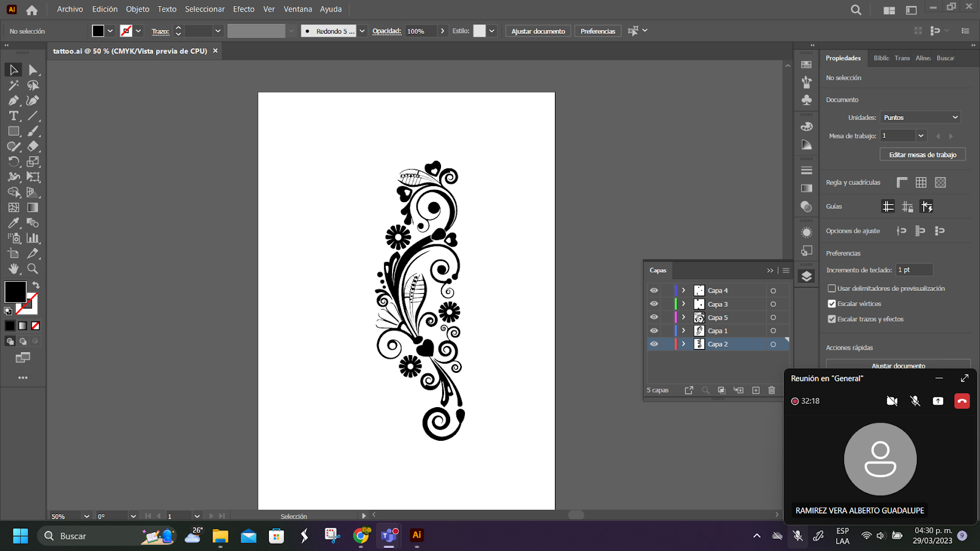The height and width of the screenshot is (551, 980).
Task: Toggle visibility of Capa 1 layer
Action: (x=654, y=331)
